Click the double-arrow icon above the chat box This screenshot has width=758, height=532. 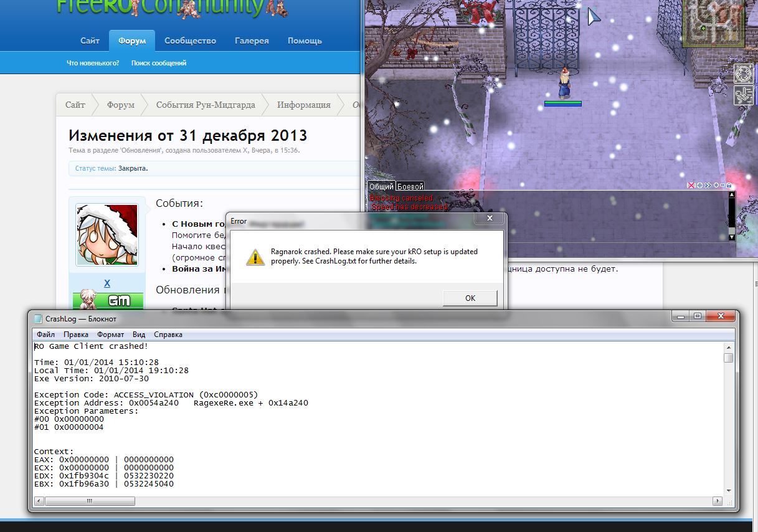tap(708, 186)
